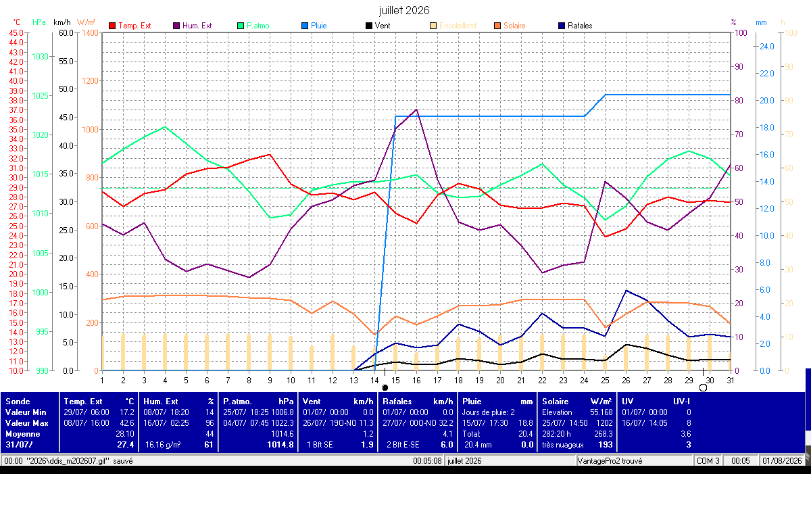811x532 pixels.
Task: Click the mm axis unit label at top right
Action: 761,22
